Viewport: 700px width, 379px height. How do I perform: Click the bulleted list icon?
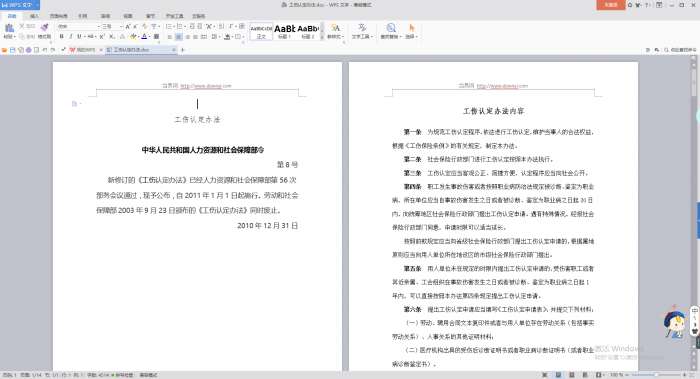click(169, 27)
